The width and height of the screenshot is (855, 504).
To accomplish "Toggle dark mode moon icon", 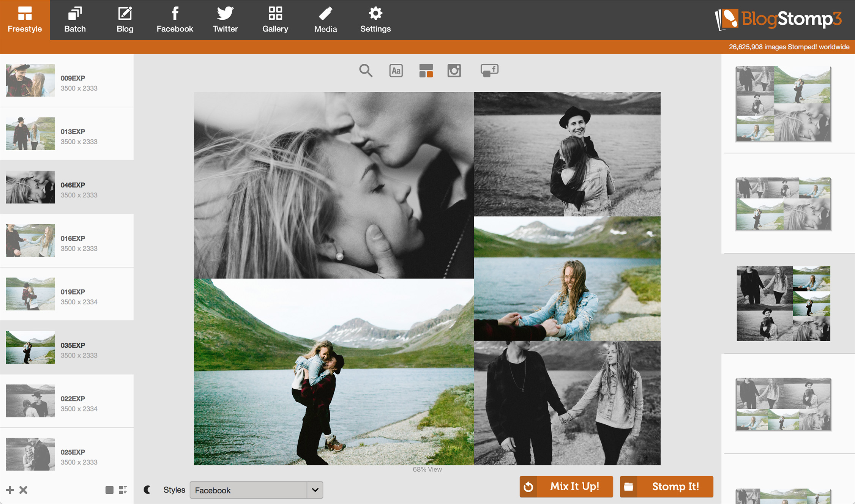I will (147, 490).
